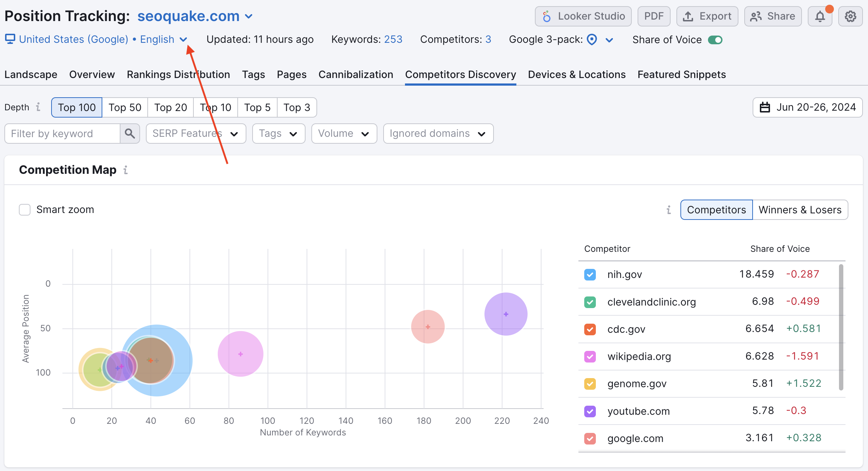Click the Depth info icon

(x=38, y=107)
